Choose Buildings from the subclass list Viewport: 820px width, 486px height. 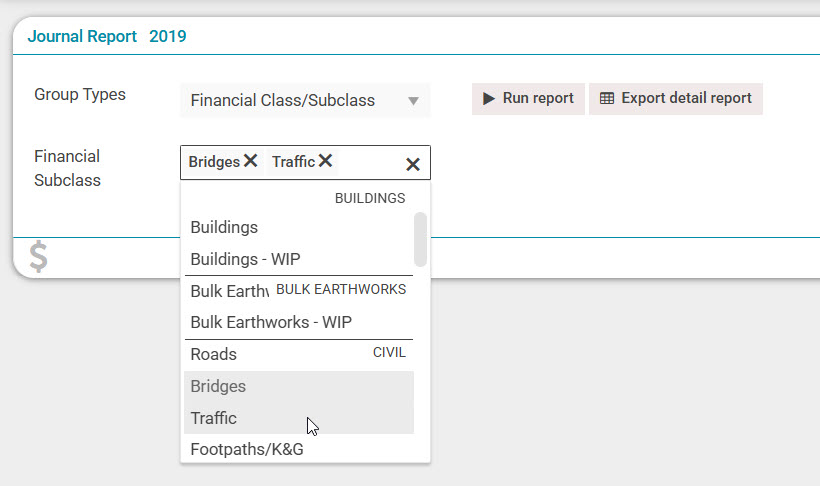tap(224, 227)
